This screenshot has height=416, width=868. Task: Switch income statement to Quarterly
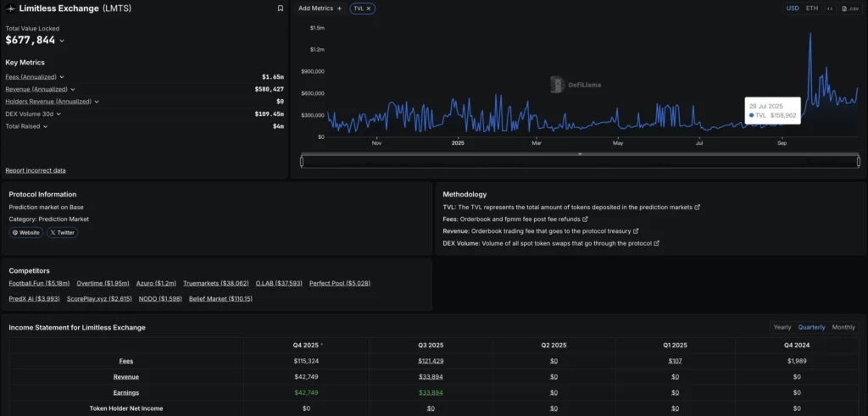[x=811, y=327]
